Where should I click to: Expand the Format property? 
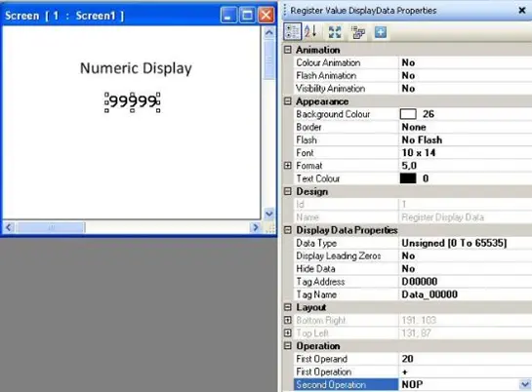click(288, 166)
